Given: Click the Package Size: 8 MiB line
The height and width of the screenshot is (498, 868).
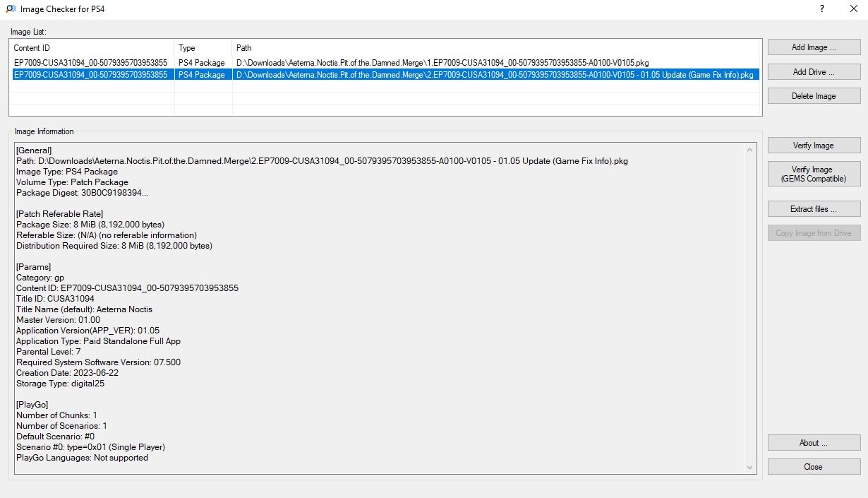Looking at the screenshot, I should click(x=90, y=225).
